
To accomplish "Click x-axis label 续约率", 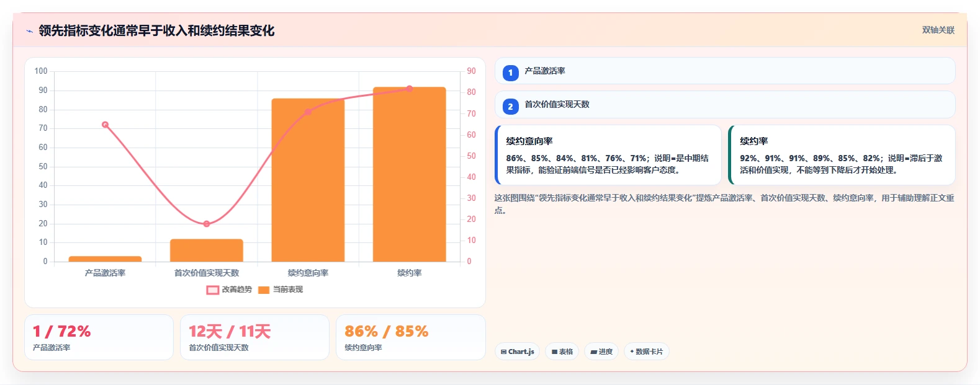I will point(410,273).
